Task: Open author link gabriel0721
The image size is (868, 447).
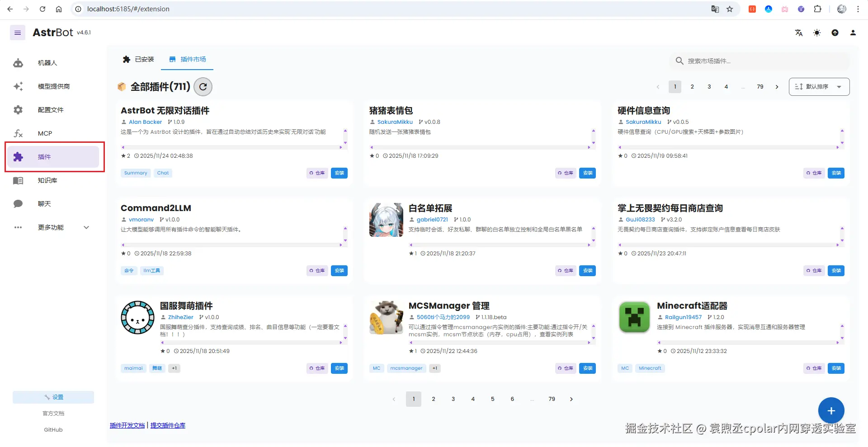Action: pos(432,220)
